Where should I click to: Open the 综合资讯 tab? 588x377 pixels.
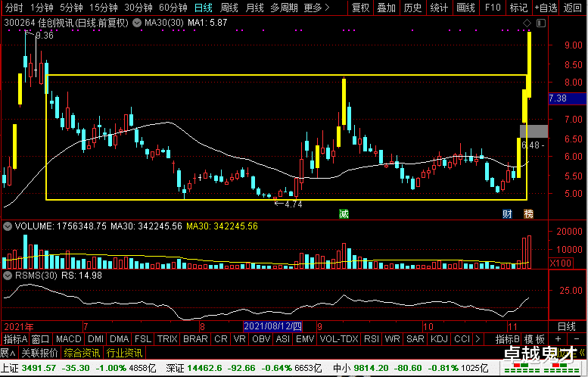(x=82, y=353)
